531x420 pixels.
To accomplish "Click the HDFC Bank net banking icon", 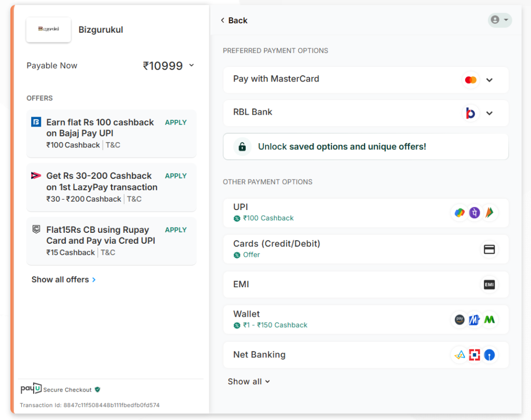I will (474, 355).
